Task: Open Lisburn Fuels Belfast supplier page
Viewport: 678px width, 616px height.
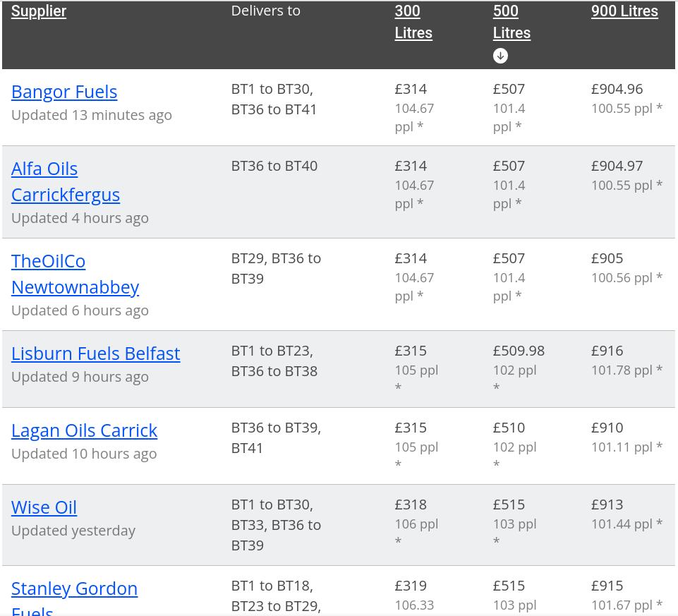Action: pyautogui.click(x=95, y=354)
